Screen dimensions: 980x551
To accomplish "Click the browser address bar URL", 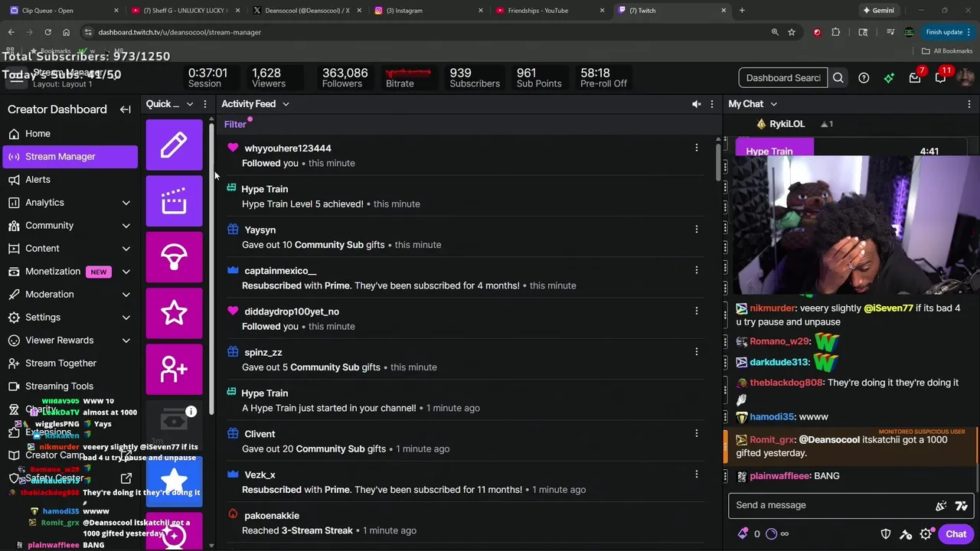I will [x=180, y=32].
